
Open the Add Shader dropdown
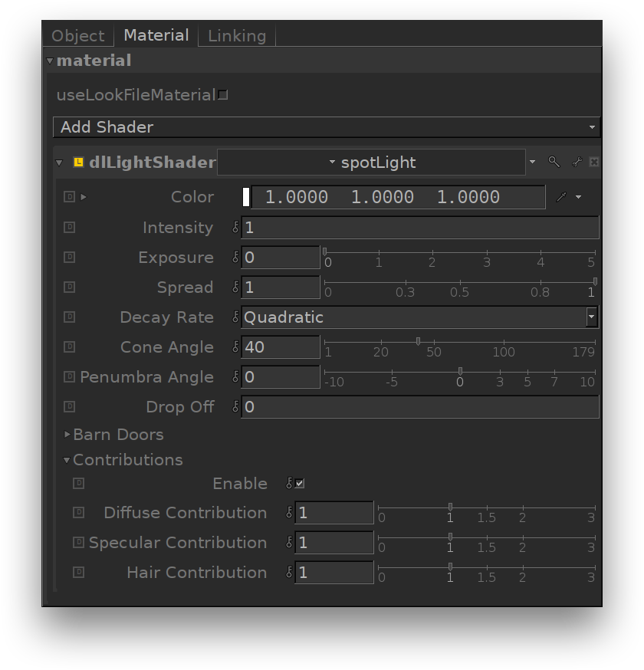pos(326,127)
